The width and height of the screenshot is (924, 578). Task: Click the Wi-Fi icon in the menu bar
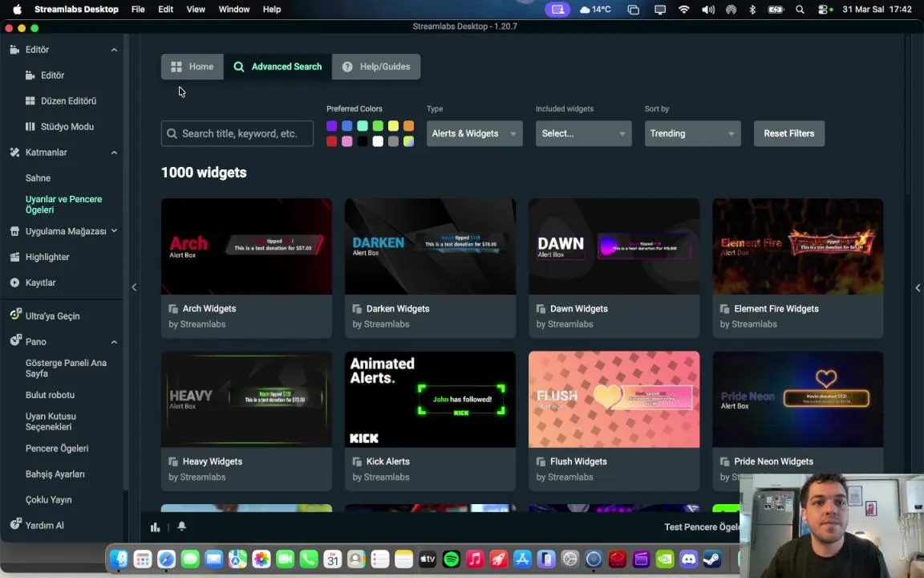pyautogui.click(x=683, y=10)
